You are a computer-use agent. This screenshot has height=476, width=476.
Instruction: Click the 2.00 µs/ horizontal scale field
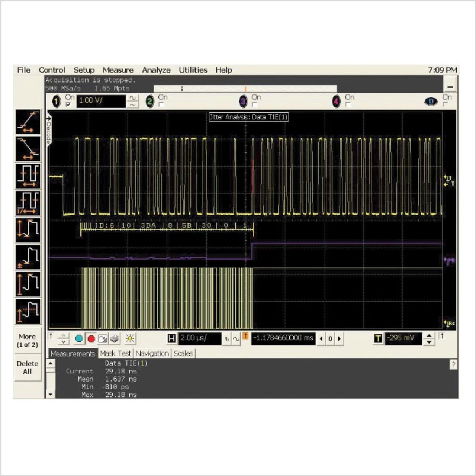pyautogui.click(x=200, y=338)
